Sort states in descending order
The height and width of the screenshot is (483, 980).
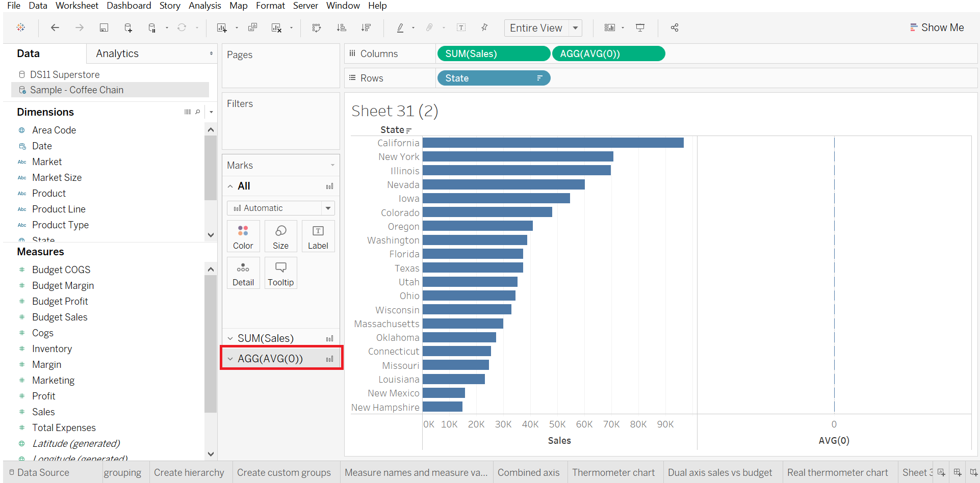coord(366,28)
